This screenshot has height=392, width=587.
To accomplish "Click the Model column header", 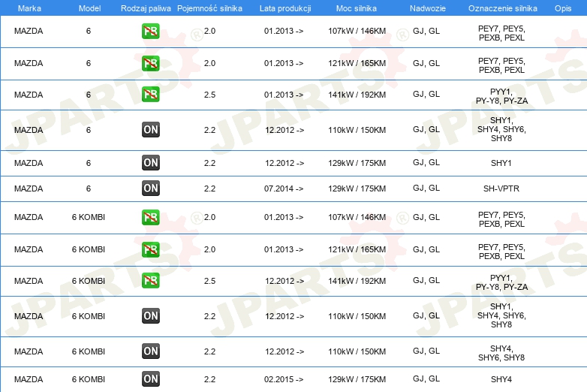I will coord(89,8).
